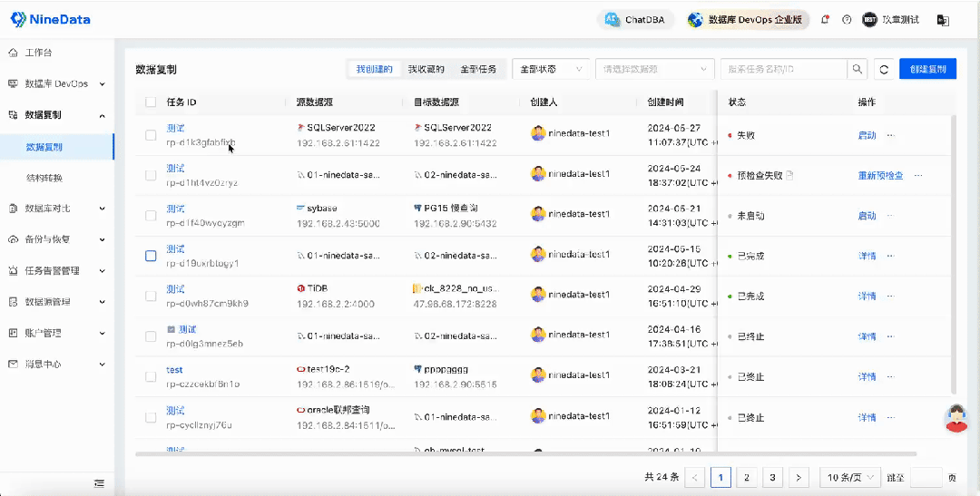Select the 数据复制 submenu item

[56, 148]
